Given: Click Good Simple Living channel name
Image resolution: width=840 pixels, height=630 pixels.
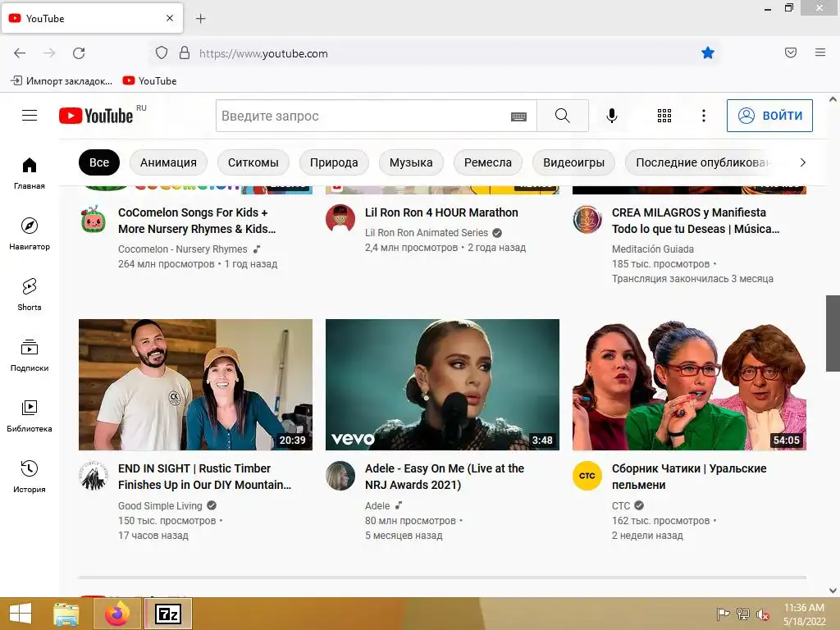Looking at the screenshot, I should (160, 505).
